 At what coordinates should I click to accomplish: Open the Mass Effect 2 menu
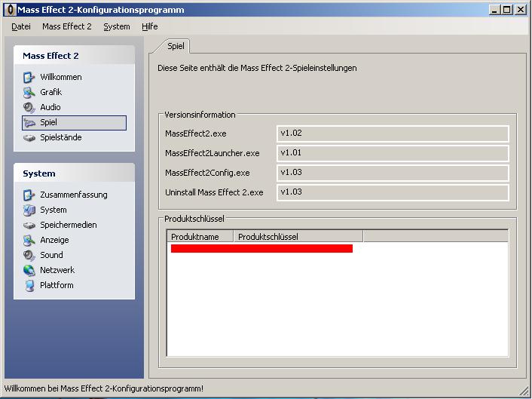click(66, 26)
